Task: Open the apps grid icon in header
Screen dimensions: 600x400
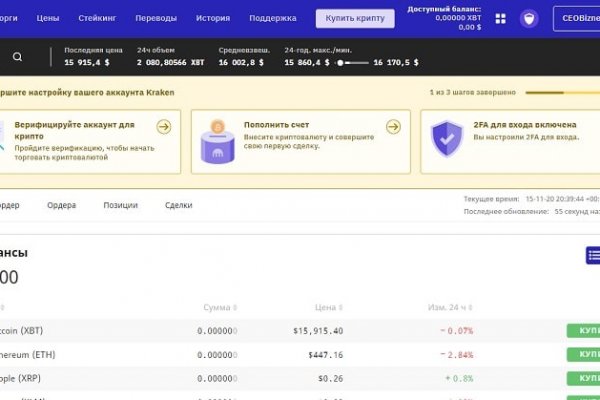Action: coord(501,18)
